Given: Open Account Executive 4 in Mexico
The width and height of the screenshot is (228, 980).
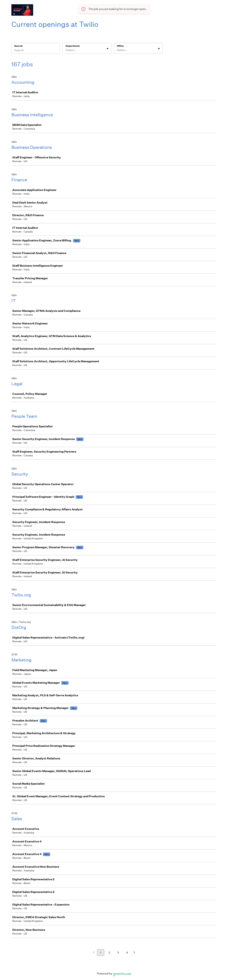Looking at the screenshot, I should 114,843.
